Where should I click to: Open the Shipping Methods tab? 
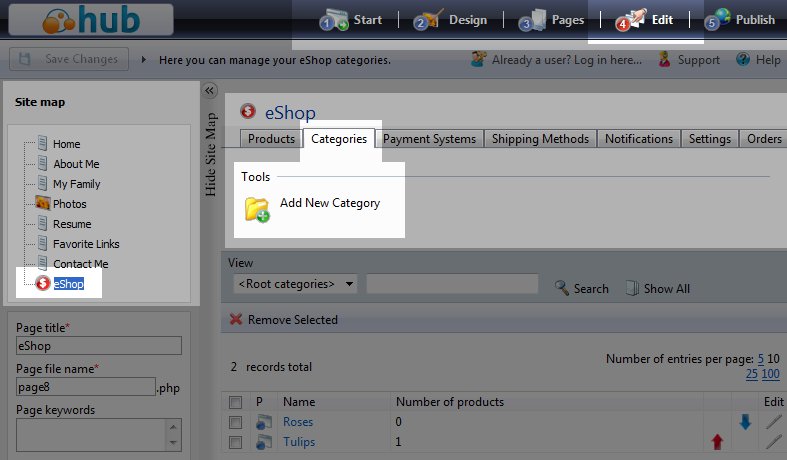[x=540, y=139]
